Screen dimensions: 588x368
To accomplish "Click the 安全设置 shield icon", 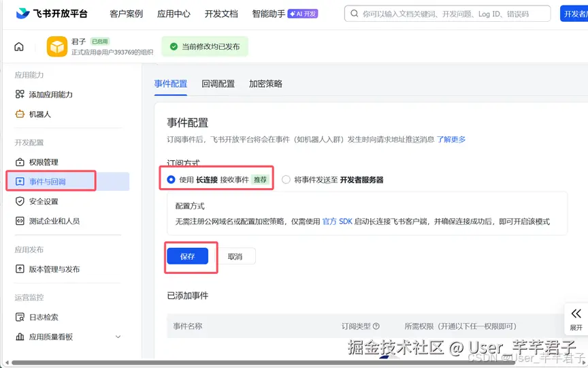I will point(20,201).
